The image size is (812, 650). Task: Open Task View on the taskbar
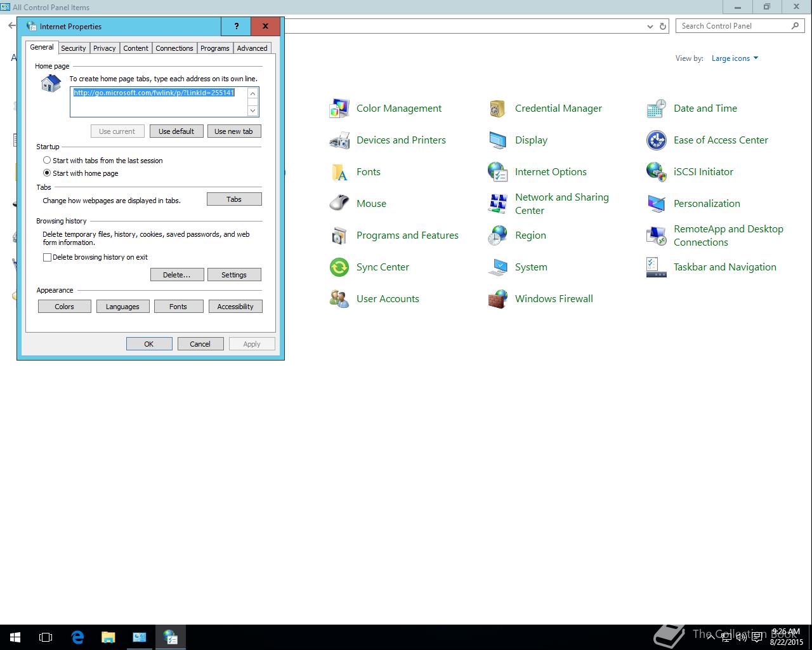pyautogui.click(x=46, y=637)
